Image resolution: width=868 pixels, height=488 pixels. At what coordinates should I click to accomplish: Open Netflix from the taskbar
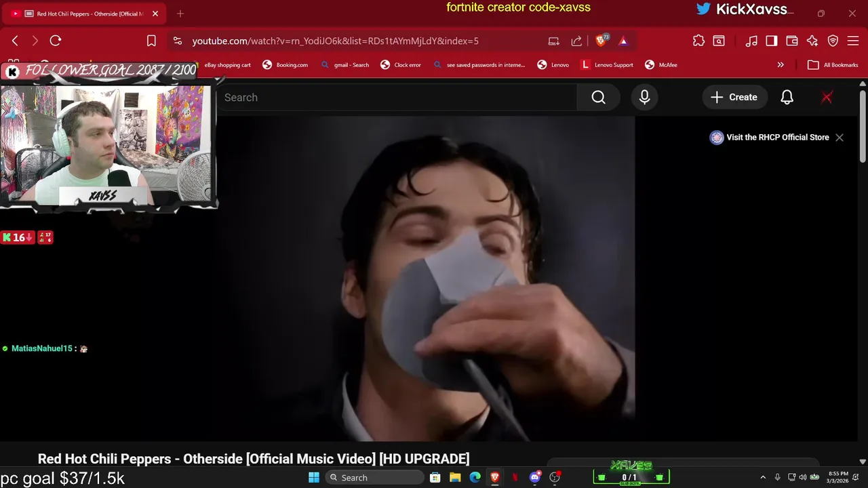515,478
